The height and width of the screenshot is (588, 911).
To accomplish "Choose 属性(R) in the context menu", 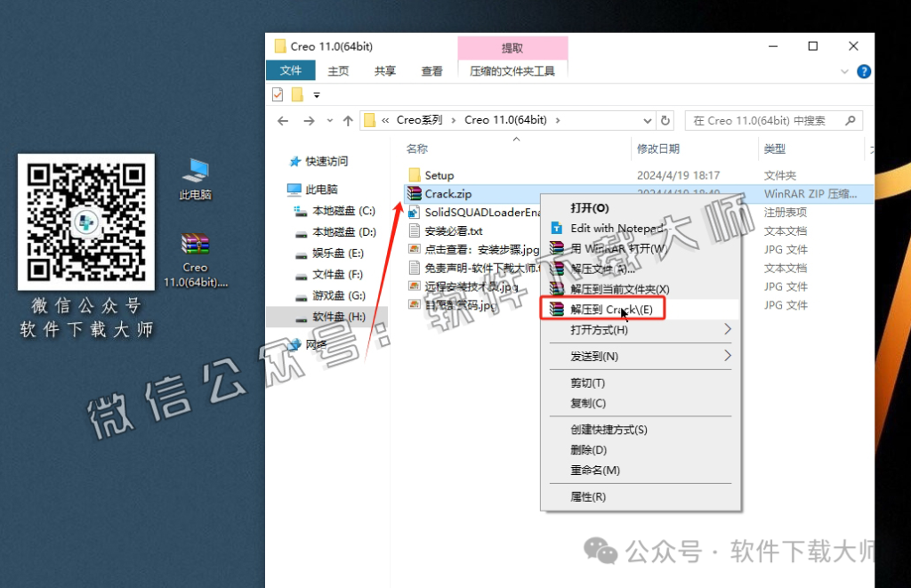I will [641, 496].
